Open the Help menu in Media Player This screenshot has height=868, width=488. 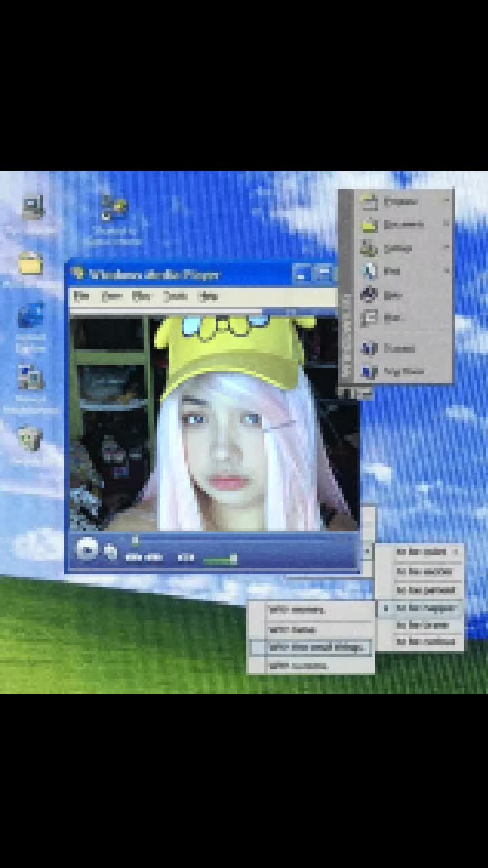point(208,296)
